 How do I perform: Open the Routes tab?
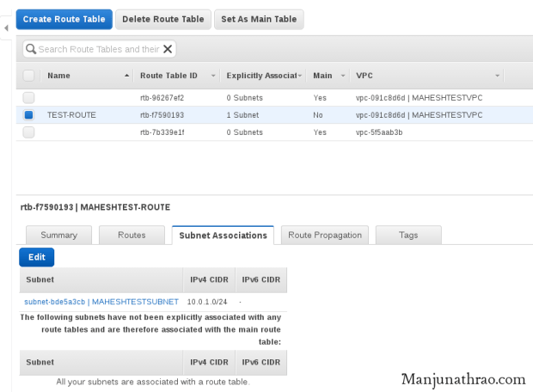131,235
